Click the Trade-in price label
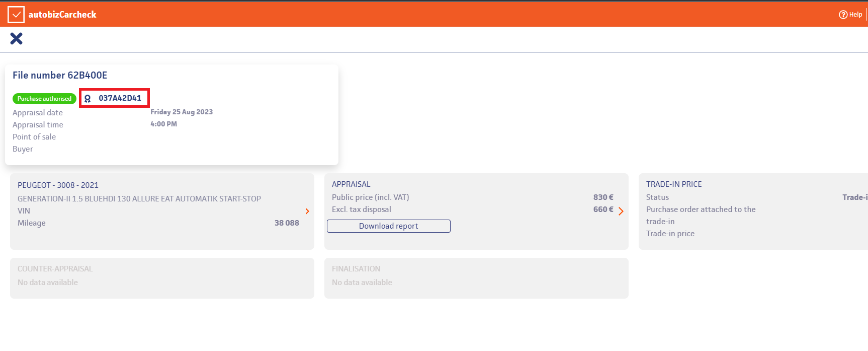This screenshot has width=868, height=351. pos(670,234)
